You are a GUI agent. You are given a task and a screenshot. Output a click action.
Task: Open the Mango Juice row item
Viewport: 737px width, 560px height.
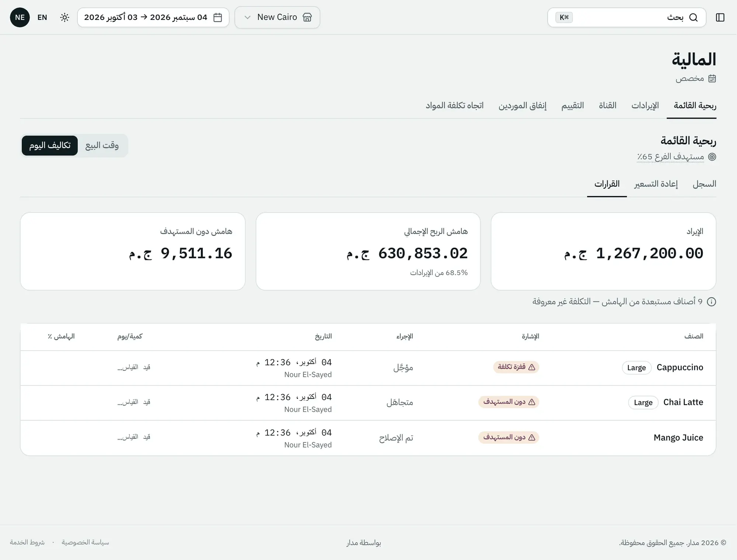tap(678, 438)
